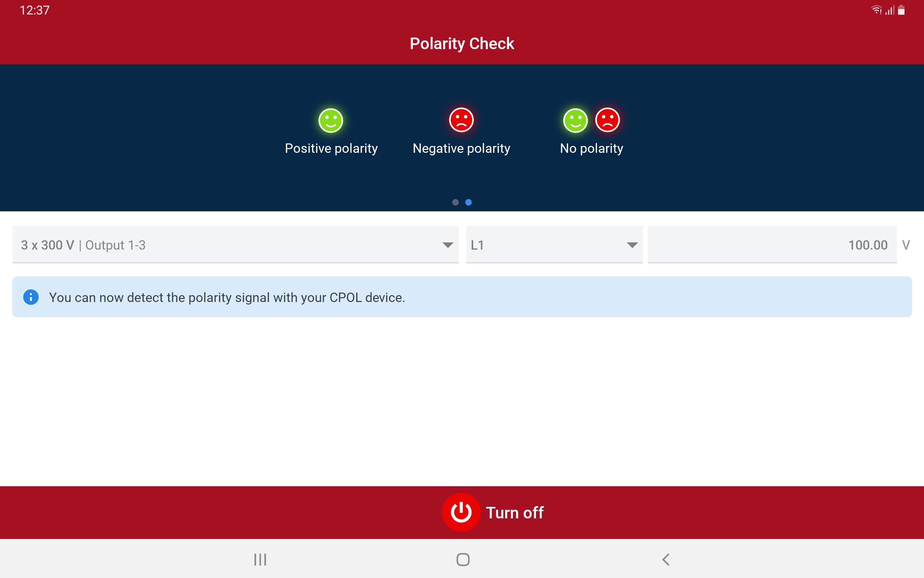
Task: Tap the Android home button
Action: 463,559
